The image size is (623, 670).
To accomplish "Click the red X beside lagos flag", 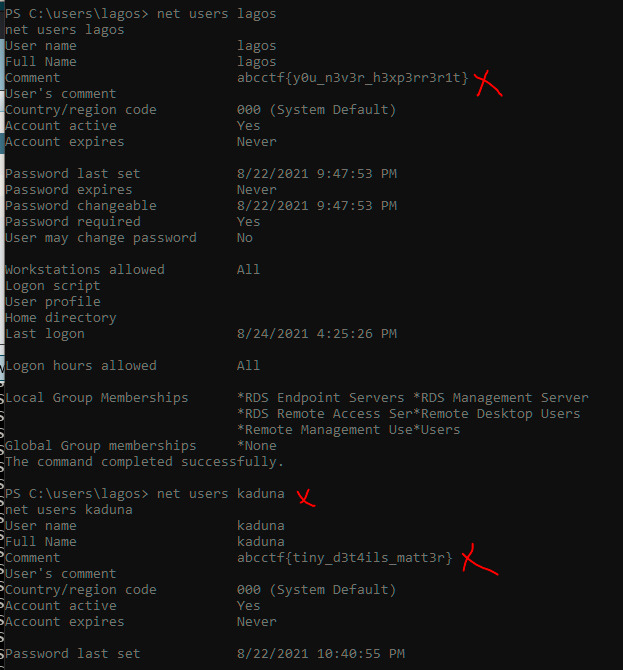I will (x=488, y=83).
